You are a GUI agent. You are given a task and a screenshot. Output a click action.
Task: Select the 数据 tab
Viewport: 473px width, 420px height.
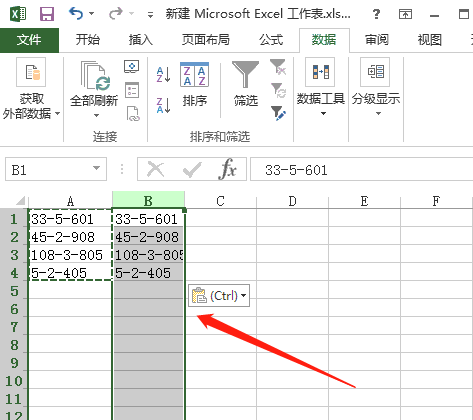click(324, 40)
